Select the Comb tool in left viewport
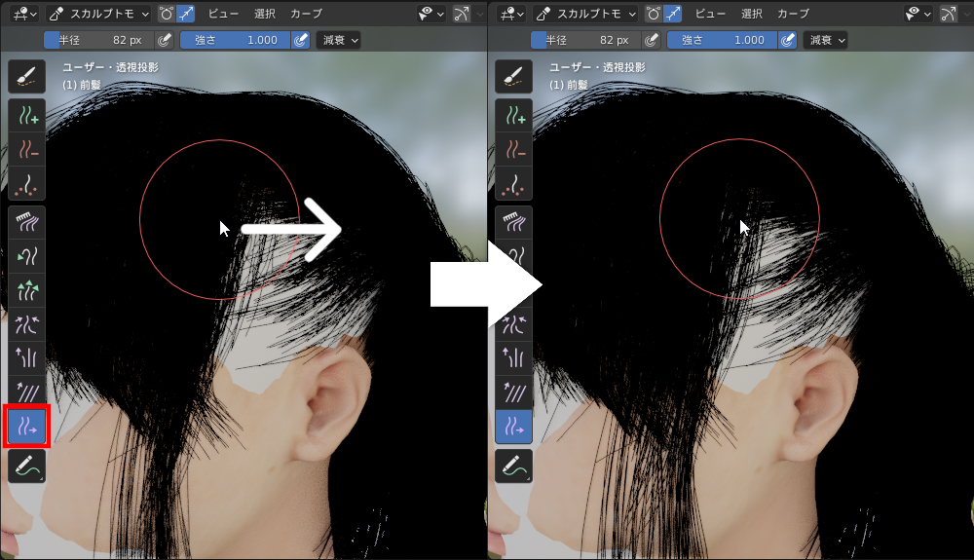Viewport: 974px width, 560px height. coord(26,222)
